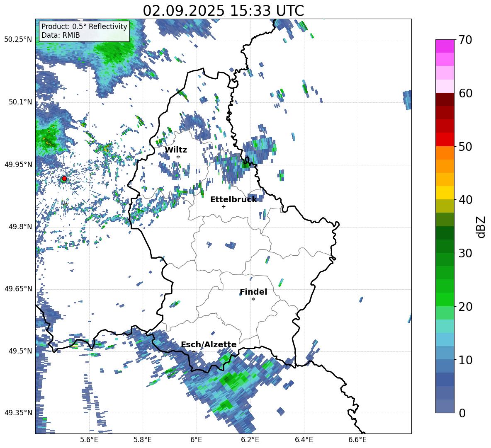
Task: Click the red radar location marker
Action: (x=64, y=179)
